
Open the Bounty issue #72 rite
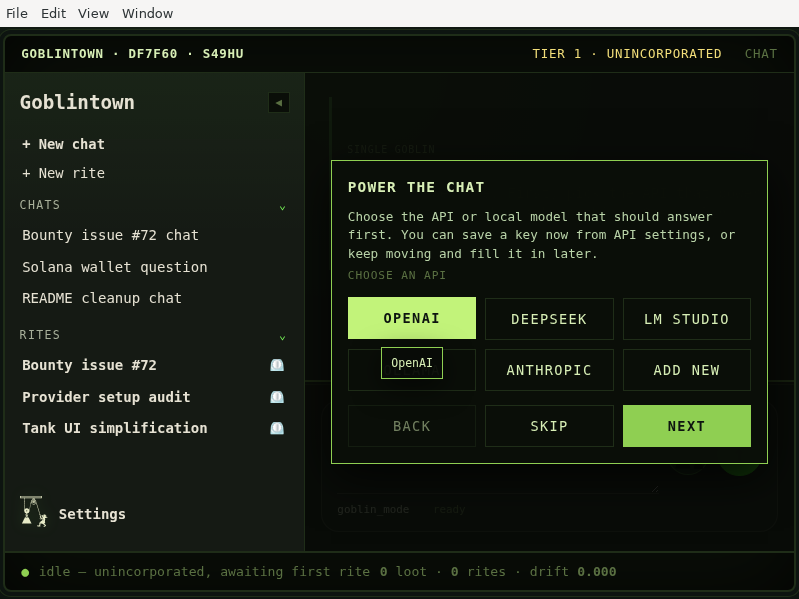[x=89, y=365]
